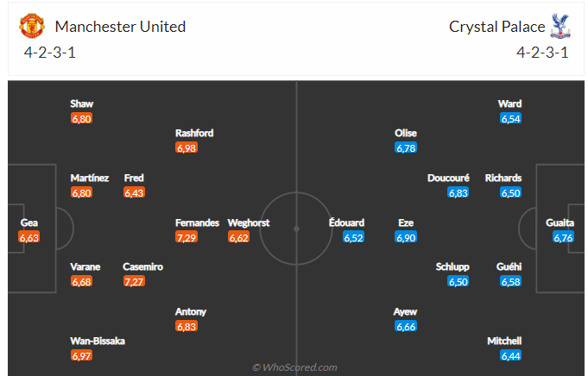This screenshot has width=588, height=376.
Task: Open Mitchell's player name
Action: pyautogui.click(x=504, y=341)
